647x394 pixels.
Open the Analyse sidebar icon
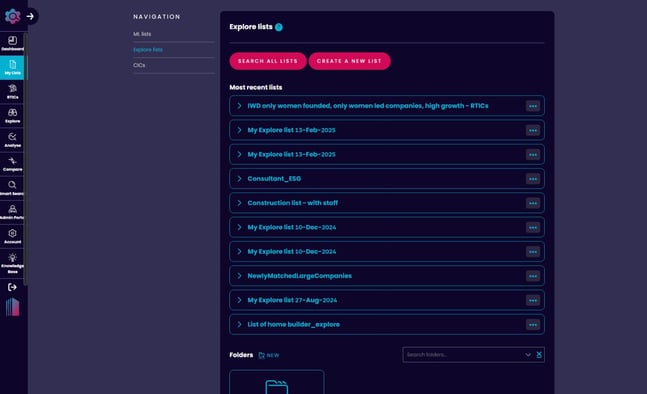[x=12, y=139]
